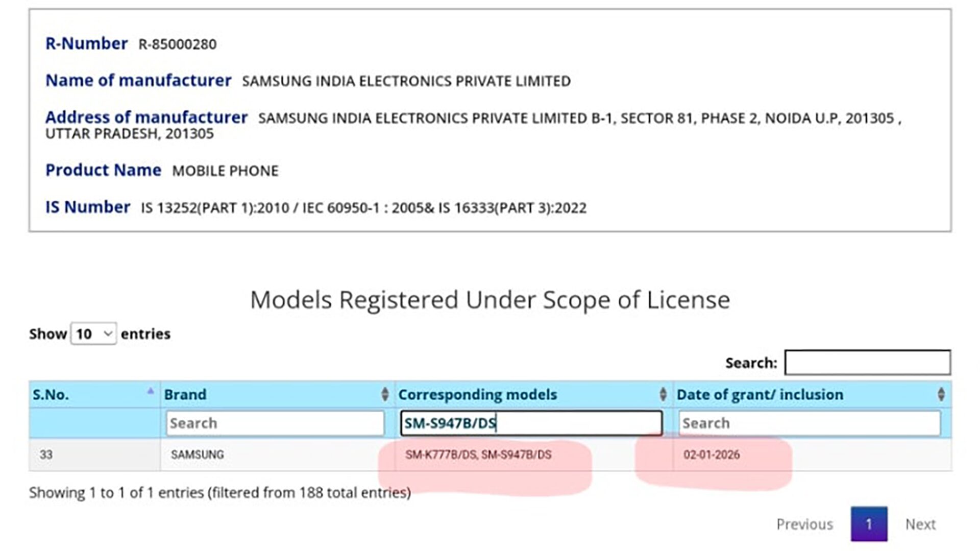Click the Date of grant/ inclusion header
This screenshot has width=980, height=551.
click(x=759, y=395)
